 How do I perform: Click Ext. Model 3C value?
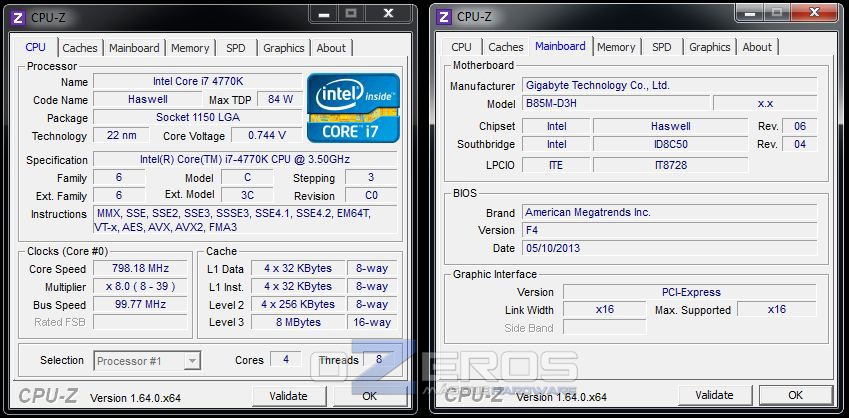coord(247,195)
